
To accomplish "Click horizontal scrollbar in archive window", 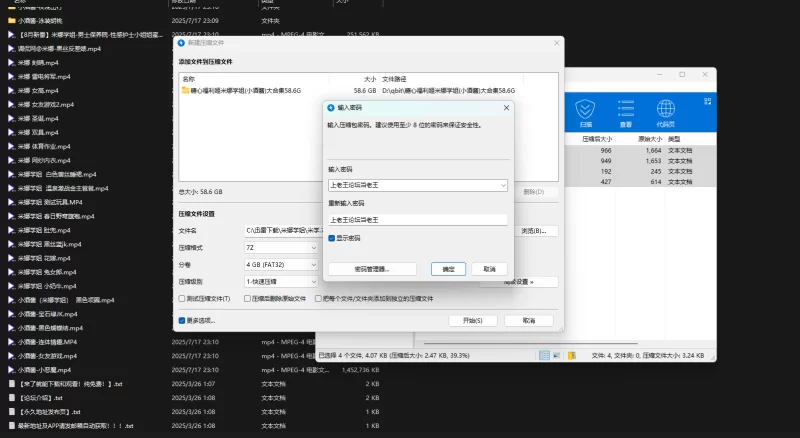I will point(531,343).
